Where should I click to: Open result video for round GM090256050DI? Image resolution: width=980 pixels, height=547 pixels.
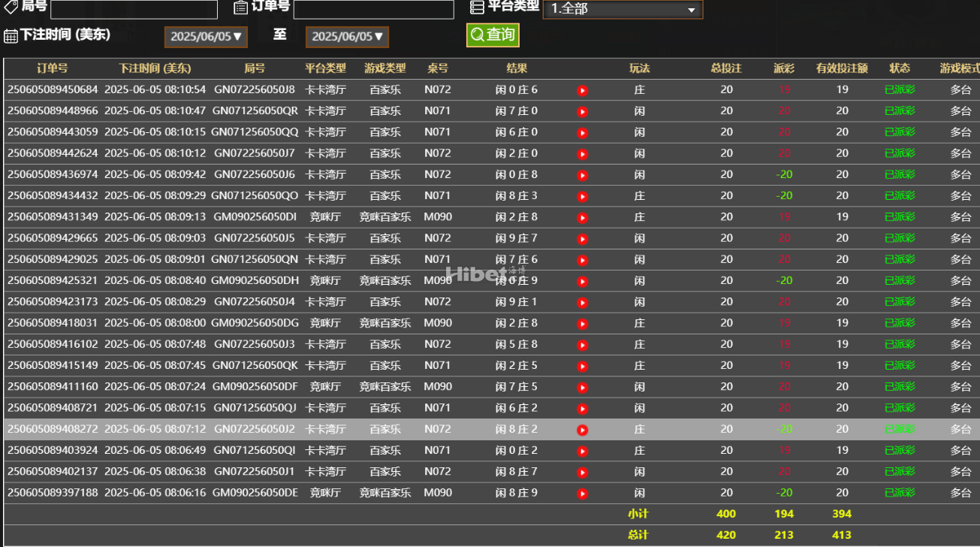click(582, 218)
